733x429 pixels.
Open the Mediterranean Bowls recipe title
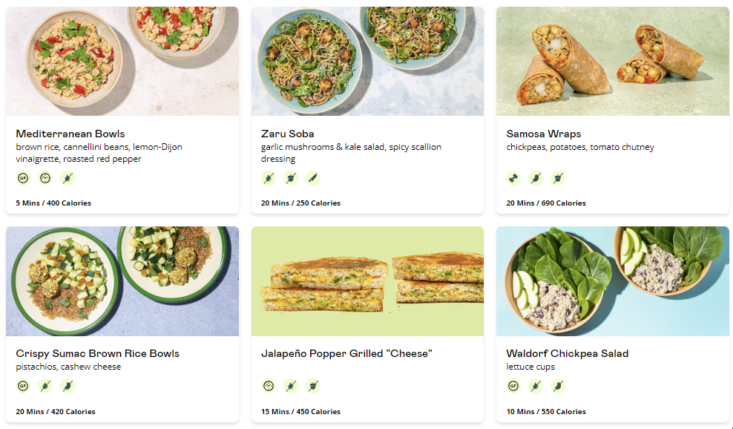tap(70, 134)
